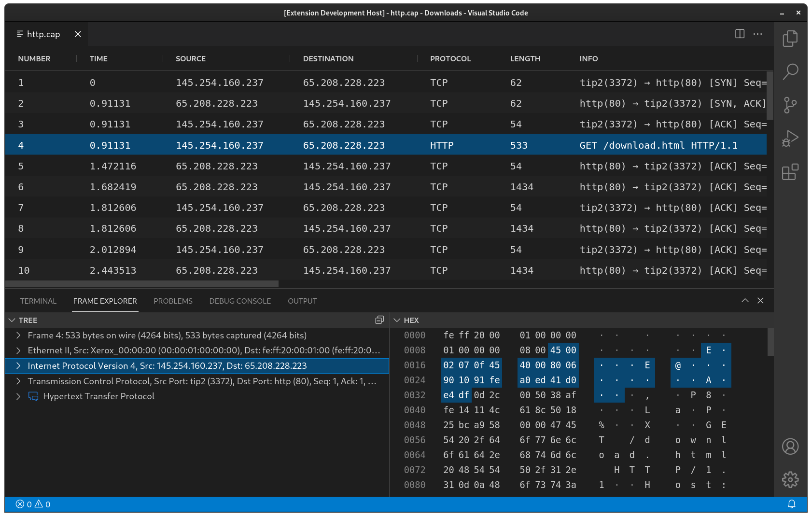Click the PROTOCOL column header
Viewport: 812px width, 517px height.
click(x=450, y=58)
